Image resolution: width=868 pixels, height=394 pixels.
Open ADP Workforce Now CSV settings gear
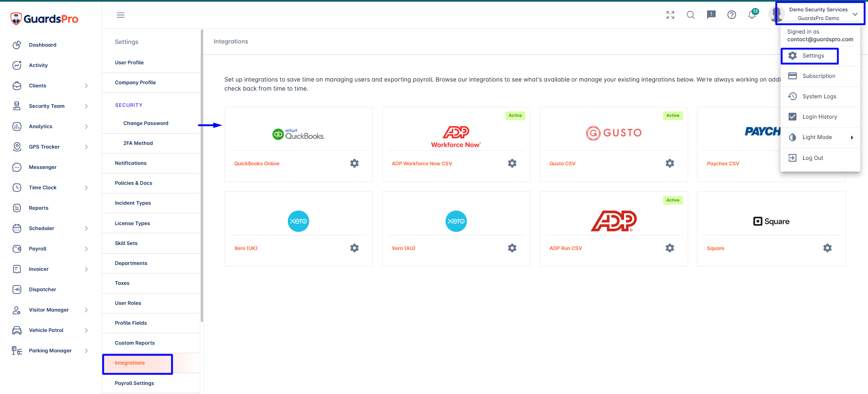tap(512, 163)
